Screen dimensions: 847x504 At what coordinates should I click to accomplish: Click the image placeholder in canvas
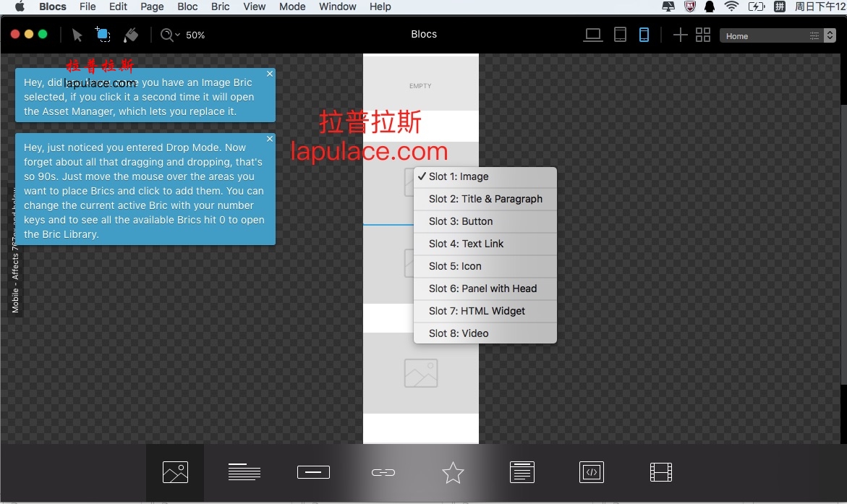(421, 373)
